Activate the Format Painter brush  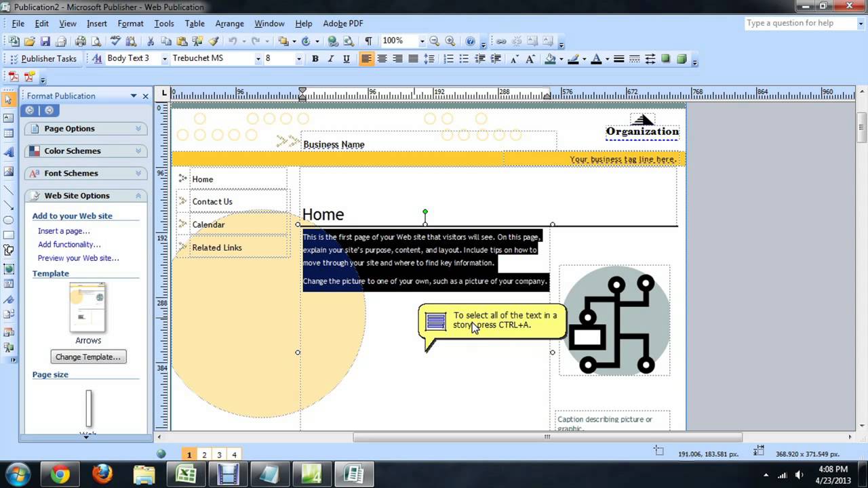point(214,41)
